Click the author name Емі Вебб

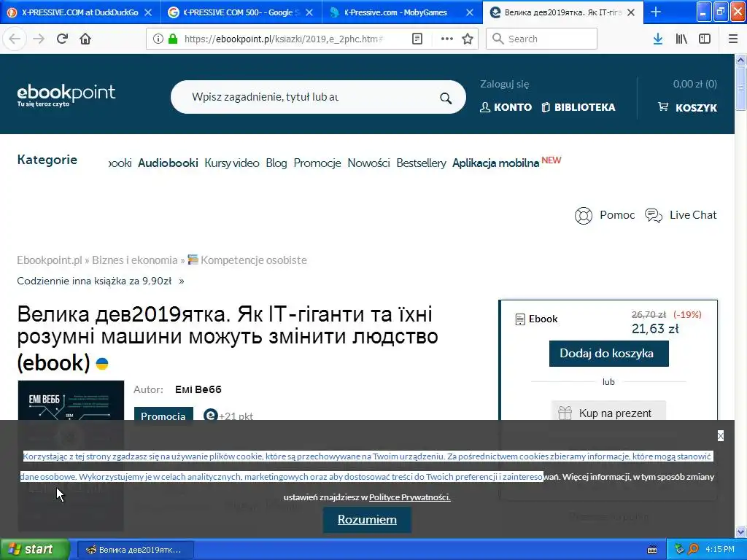coord(198,389)
